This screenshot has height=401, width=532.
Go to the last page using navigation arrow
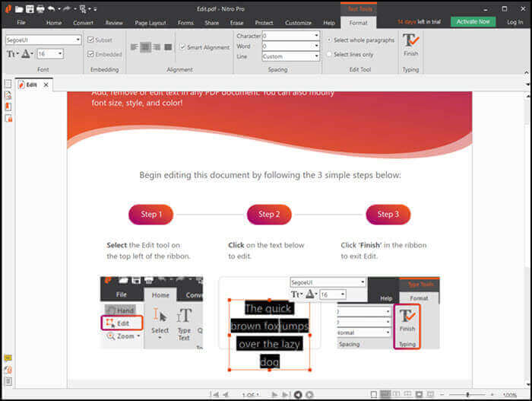[x=286, y=395]
